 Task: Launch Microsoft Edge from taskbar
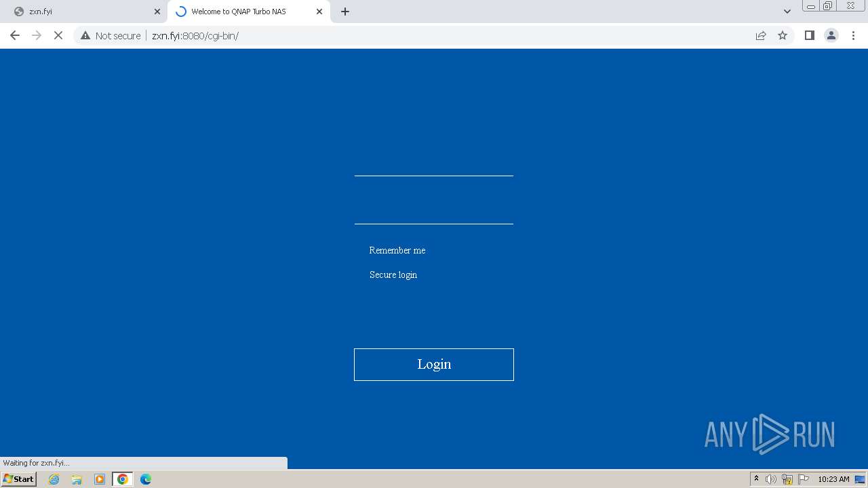click(146, 479)
